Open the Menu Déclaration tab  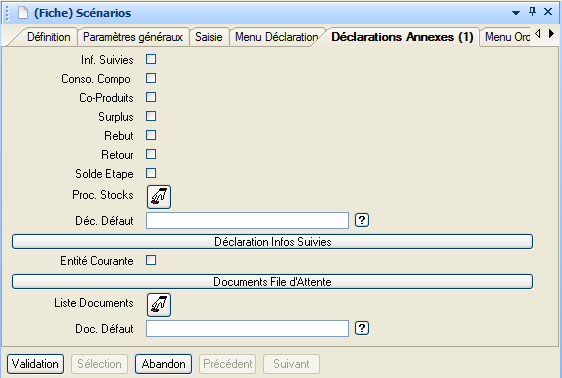pos(277,37)
